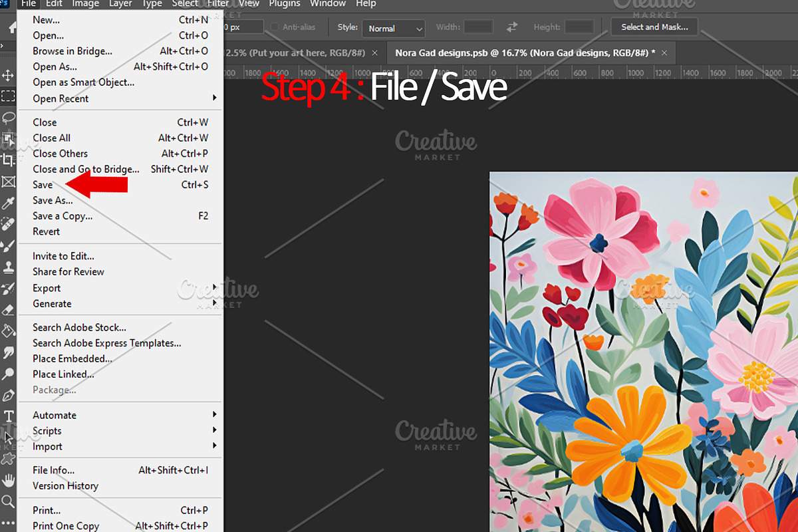
Task: Select the Rectangular Marquee tool
Action: [8, 96]
